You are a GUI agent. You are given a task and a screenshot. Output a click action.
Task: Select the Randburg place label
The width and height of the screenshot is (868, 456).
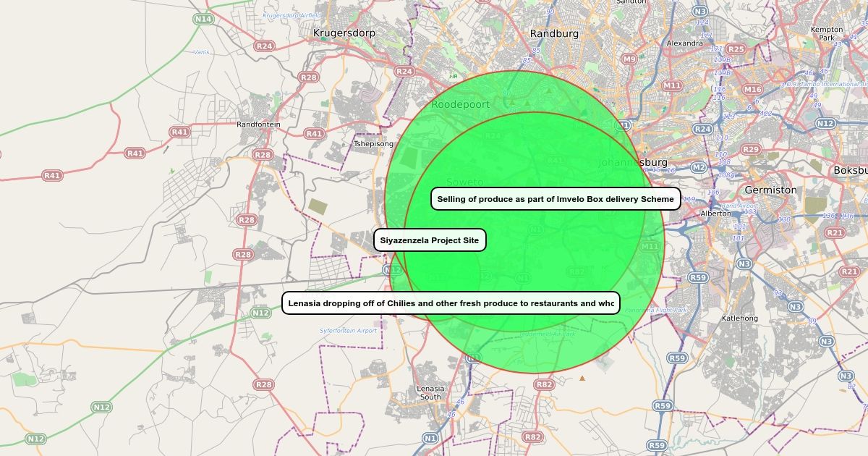click(554, 33)
